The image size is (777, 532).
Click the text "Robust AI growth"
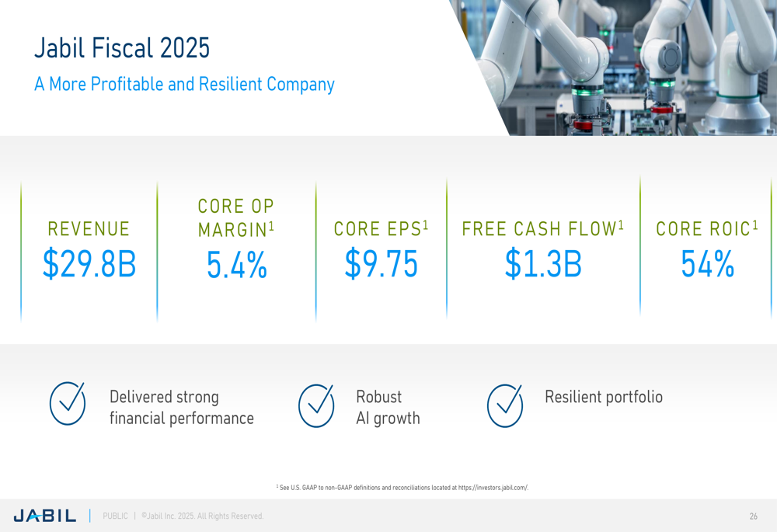(x=388, y=408)
